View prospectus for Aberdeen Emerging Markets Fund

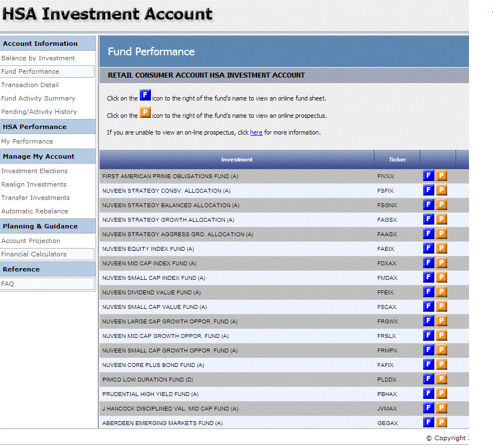point(442,422)
